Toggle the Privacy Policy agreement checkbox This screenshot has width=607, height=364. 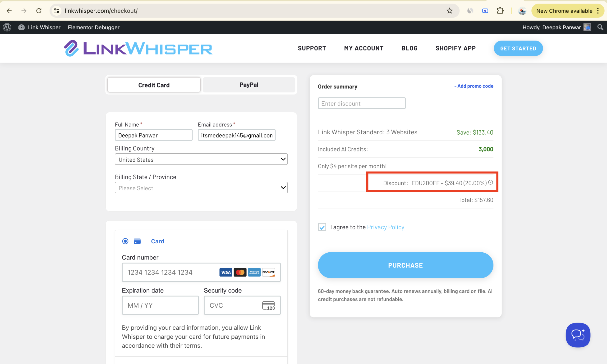(x=322, y=227)
